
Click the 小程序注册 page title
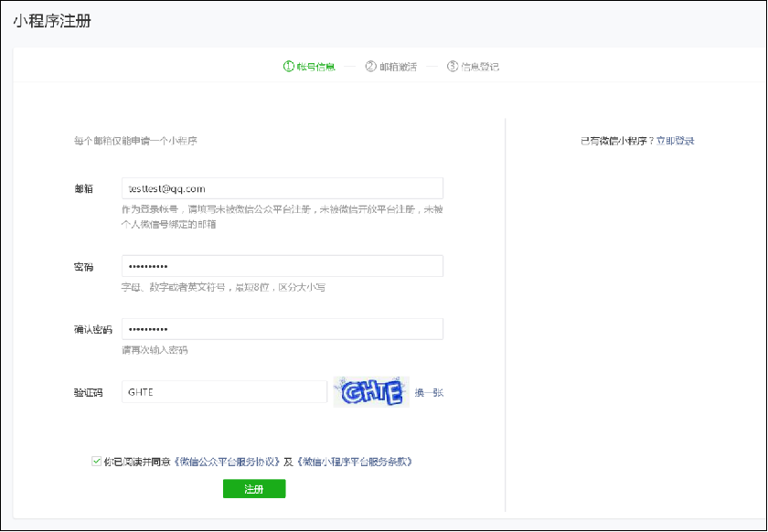pyautogui.click(x=52, y=21)
